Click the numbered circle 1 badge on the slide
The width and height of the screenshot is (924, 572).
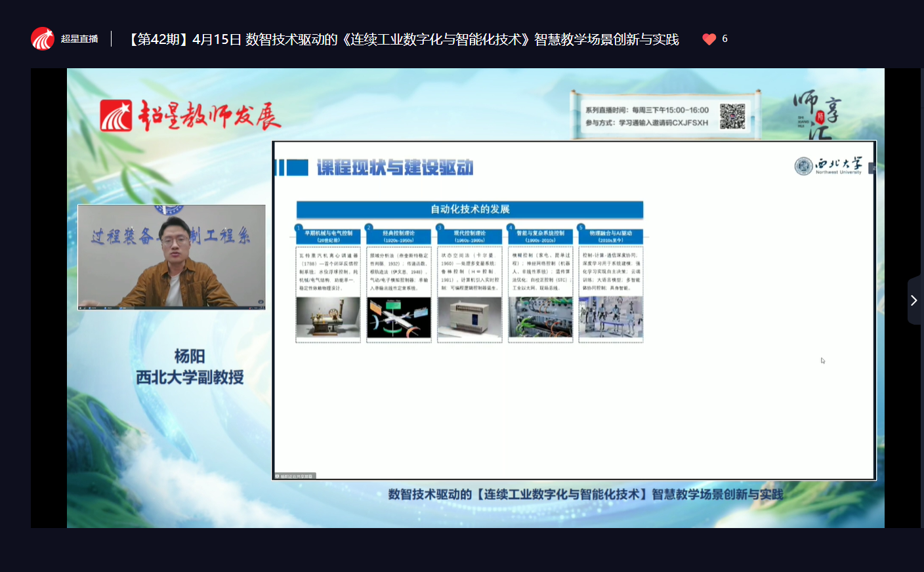click(299, 228)
